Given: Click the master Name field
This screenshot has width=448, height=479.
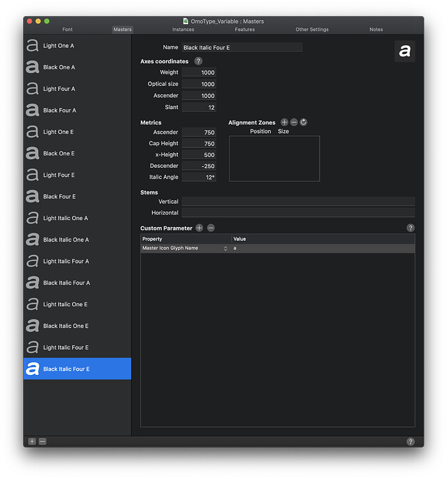Looking at the screenshot, I should tap(242, 47).
